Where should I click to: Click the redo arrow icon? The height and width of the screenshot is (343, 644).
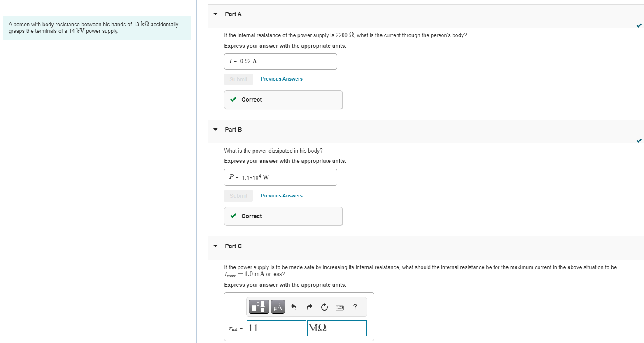pos(309,307)
